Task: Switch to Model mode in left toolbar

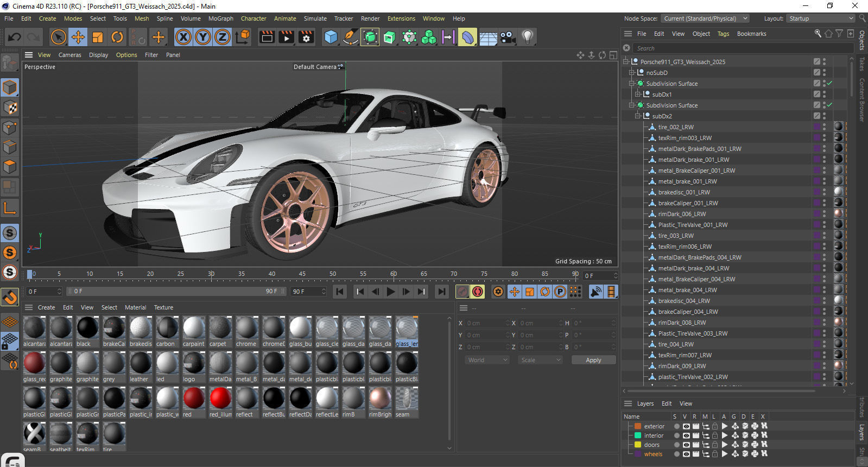Action: point(10,87)
